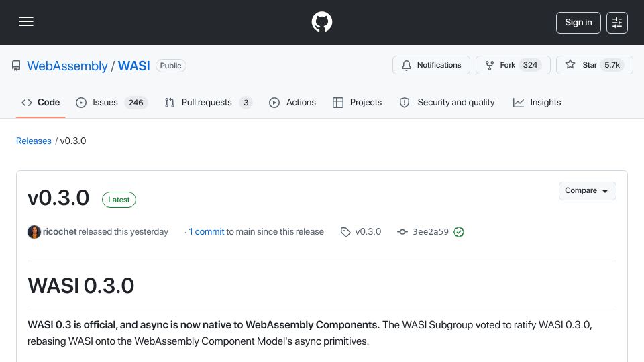Open Security and quality tab
Viewport: 644px width, 362px height.
tap(447, 102)
